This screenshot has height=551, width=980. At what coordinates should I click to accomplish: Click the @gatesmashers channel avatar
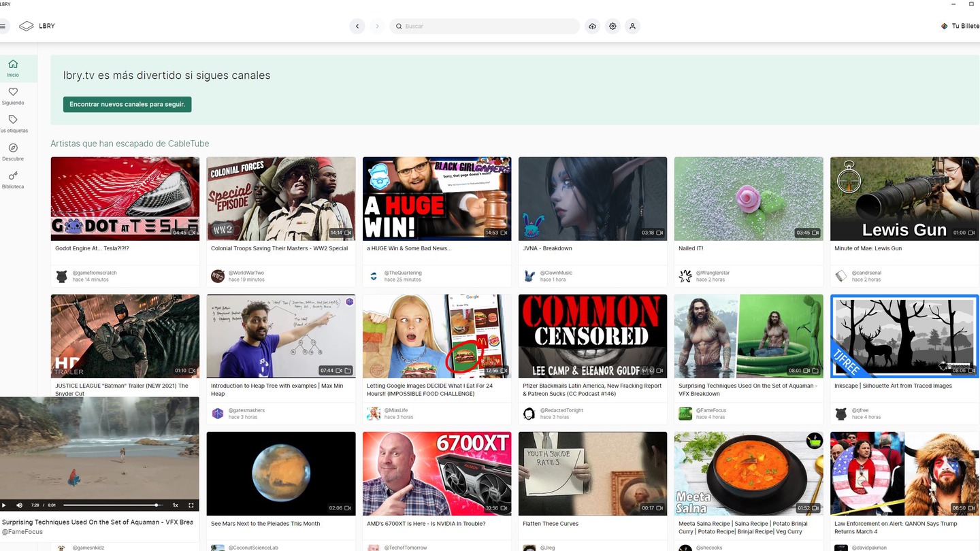(x=218, y=414)
